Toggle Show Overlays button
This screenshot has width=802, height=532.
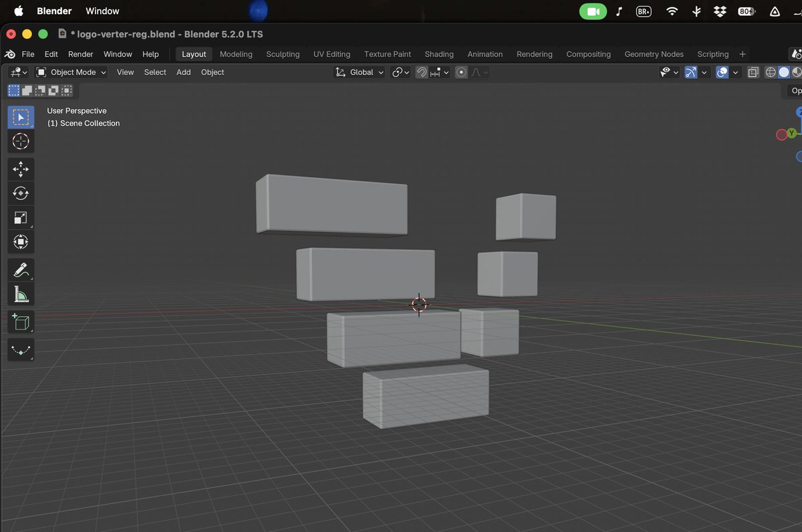pos(722,72)
